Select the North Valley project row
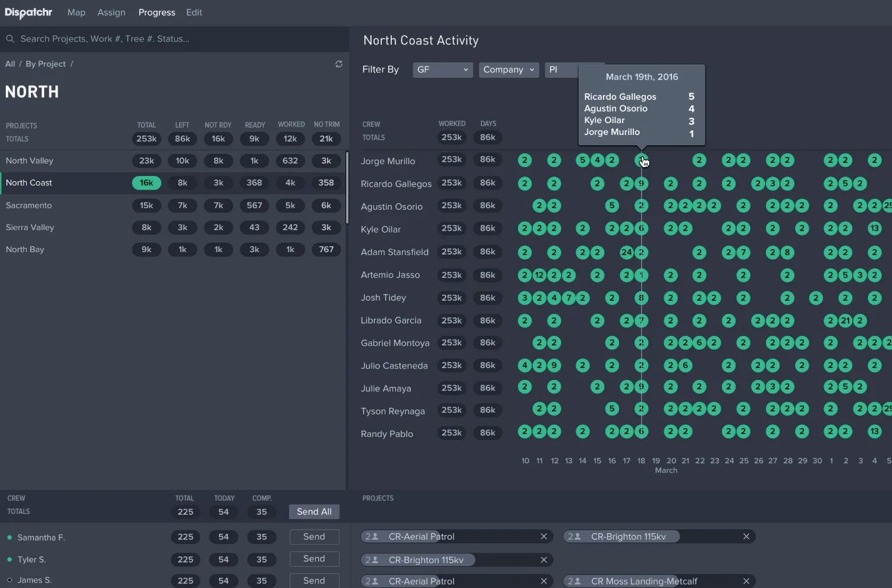Viewport: 892px width, 588px height. (172, 161)
